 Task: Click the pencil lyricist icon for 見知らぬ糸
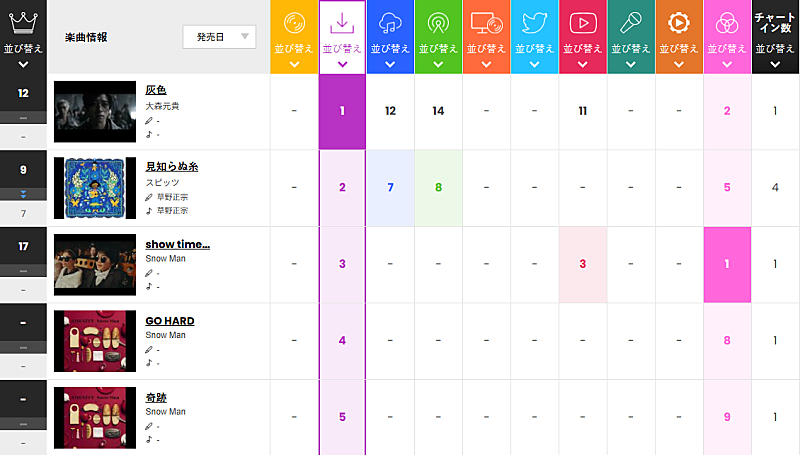[149, 197]
